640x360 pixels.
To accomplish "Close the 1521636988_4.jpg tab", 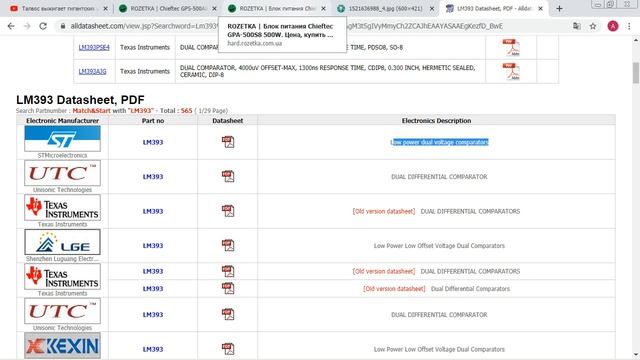I will click(x=432, y=9).
